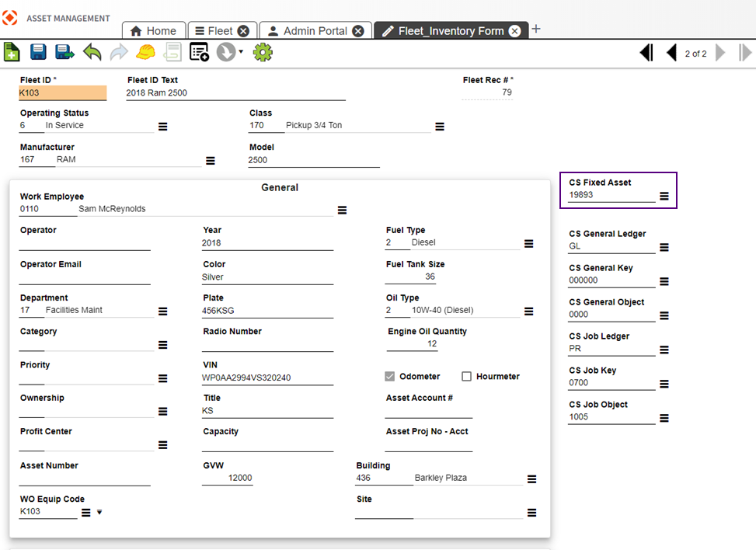Click the Model field showing 2500

(314, 161)
